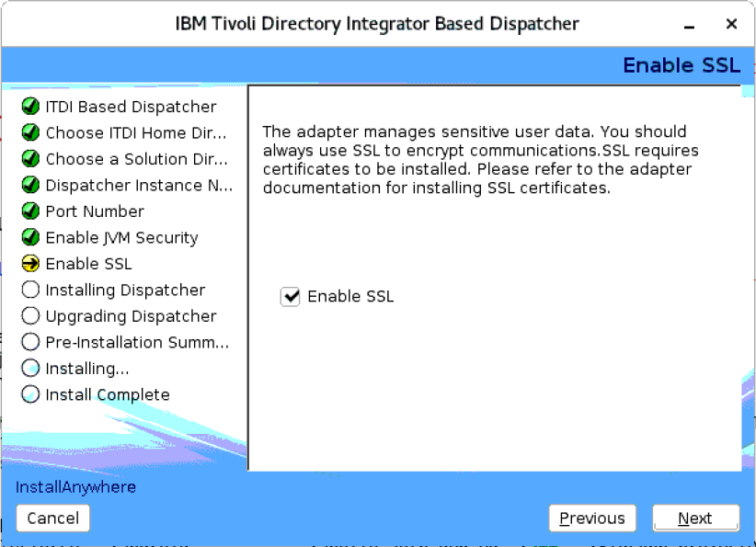
Task: Click checkmark icon for Choose a Solution Dir
Action: [30, 158]
